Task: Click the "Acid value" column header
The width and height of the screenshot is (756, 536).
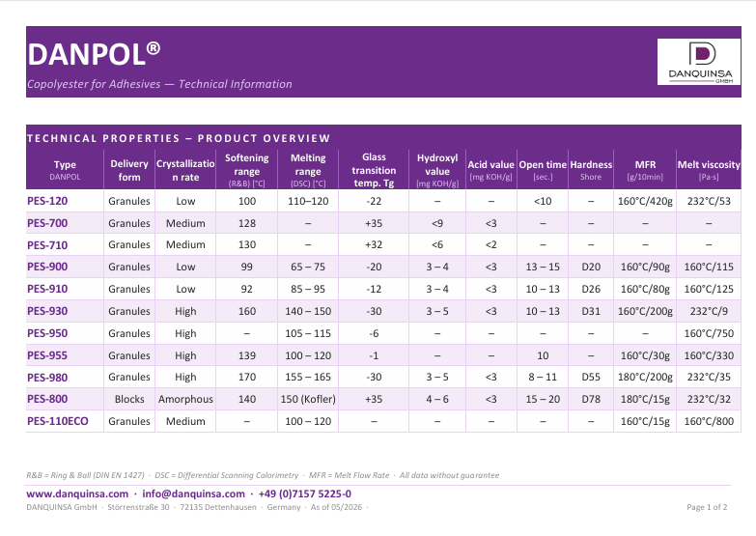Action: [x=490, y=170]
